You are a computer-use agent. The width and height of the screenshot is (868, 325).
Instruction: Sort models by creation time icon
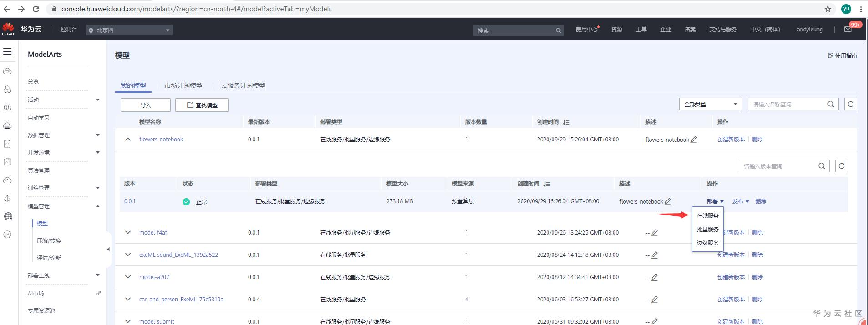(x=566, y=122)
